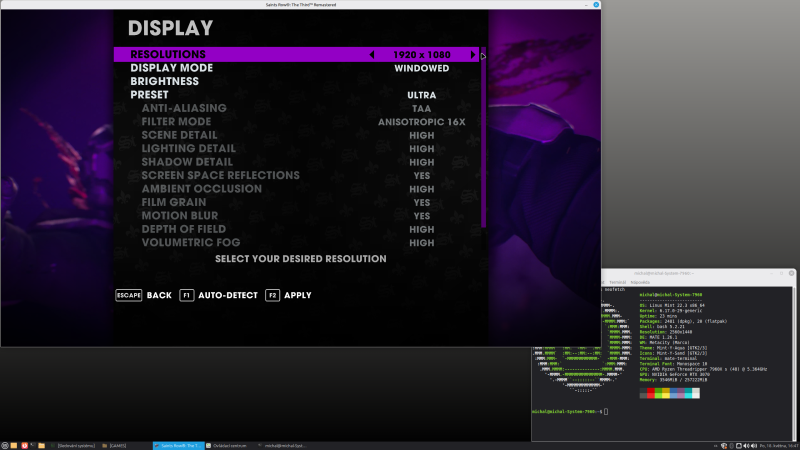Select the Preset setting row
Image resolution: width=800 pixels, height=450 pixels.
tap(296, 95)
